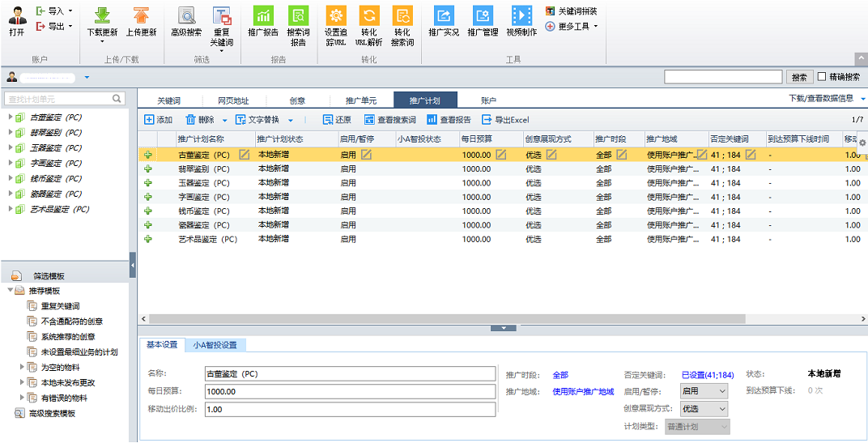This screenshot has height=443, width=868.
Task: Click the edit pencil beside 每日预算 1000.00
Action: (x=501, y=155)
